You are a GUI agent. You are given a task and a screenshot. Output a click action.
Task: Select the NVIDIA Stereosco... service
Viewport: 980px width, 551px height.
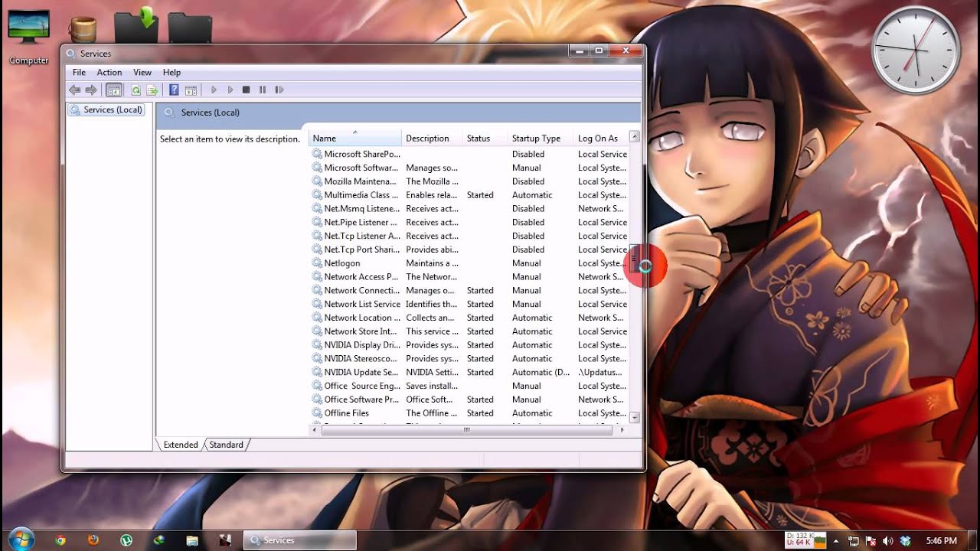(469, 359)
